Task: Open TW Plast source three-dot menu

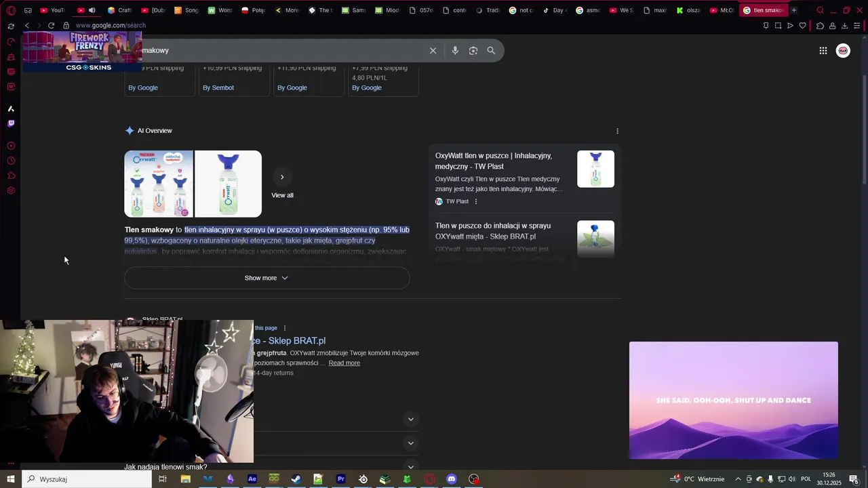Action: (x=475, y=201)
